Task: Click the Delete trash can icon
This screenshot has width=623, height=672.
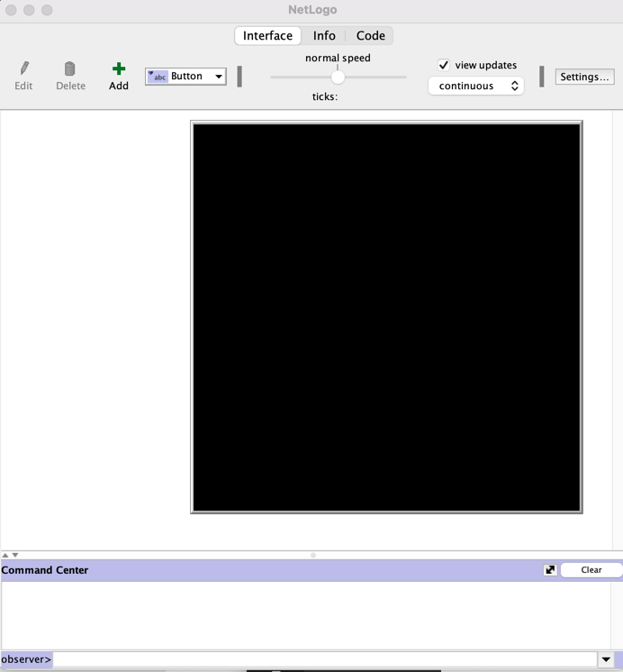Action: (70, 68)
